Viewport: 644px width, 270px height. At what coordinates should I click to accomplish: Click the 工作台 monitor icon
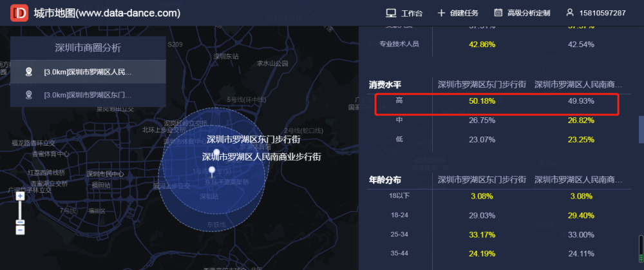tap(391, 13)
